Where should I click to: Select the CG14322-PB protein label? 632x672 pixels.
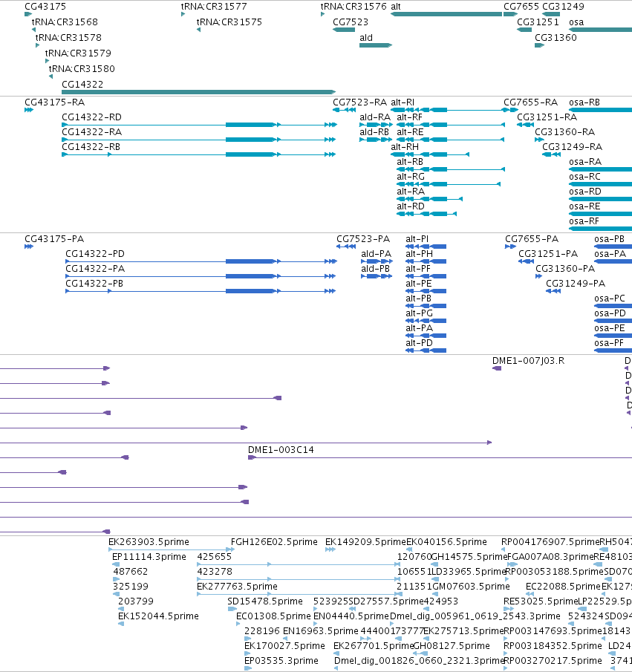tap(94, 284)
